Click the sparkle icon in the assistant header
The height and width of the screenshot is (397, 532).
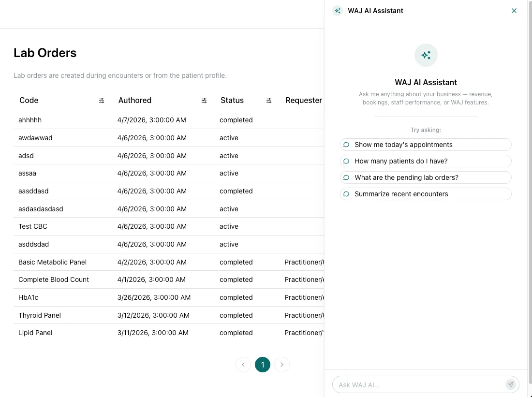337,10
